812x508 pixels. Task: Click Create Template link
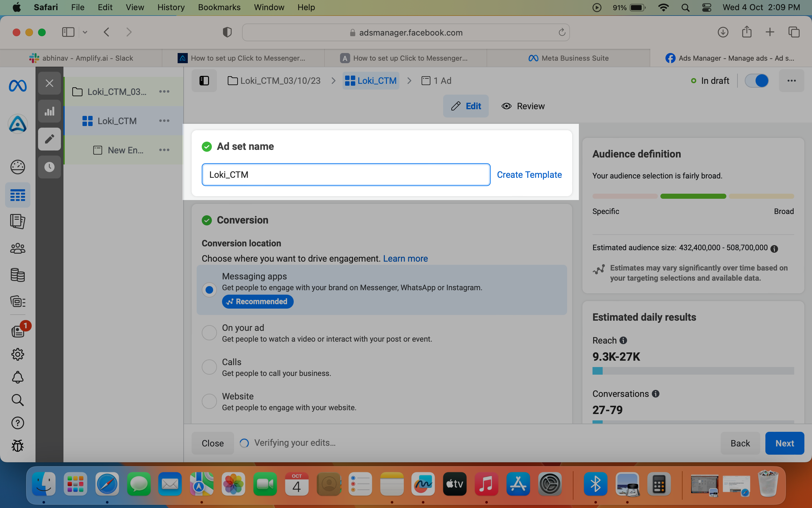[529, 175]
